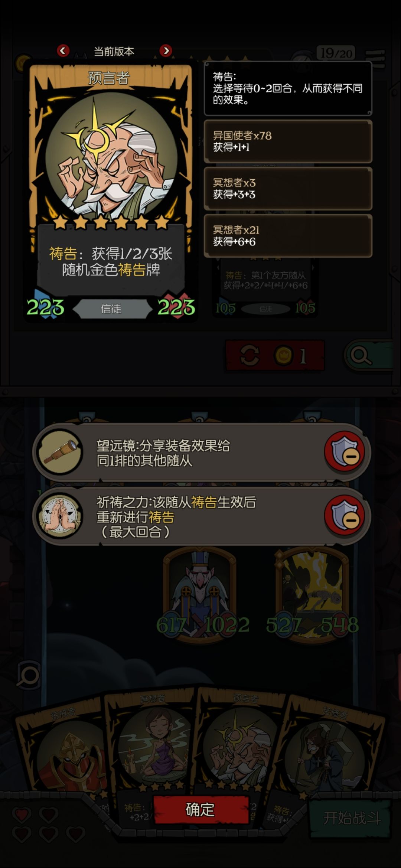Click the 开始战斗 start battle button
The height and width of the screenshot is (868, 401).
coord(352,818)
